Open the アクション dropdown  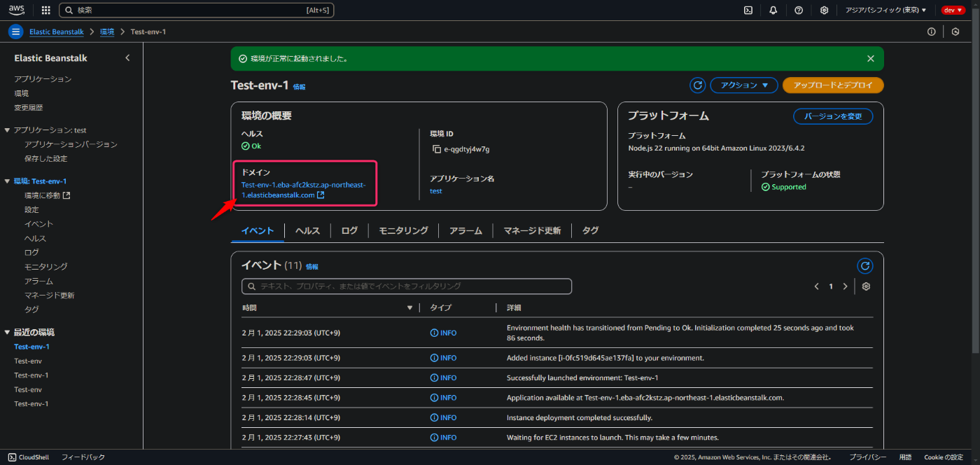[744, 85]
